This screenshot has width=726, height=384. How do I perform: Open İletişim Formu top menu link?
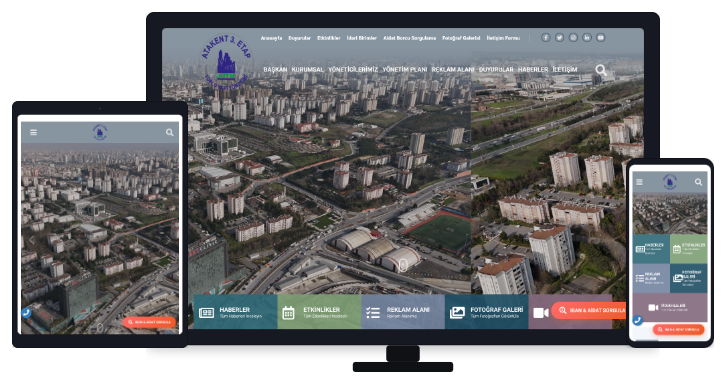pyautogui.click(x=503, y=38)
